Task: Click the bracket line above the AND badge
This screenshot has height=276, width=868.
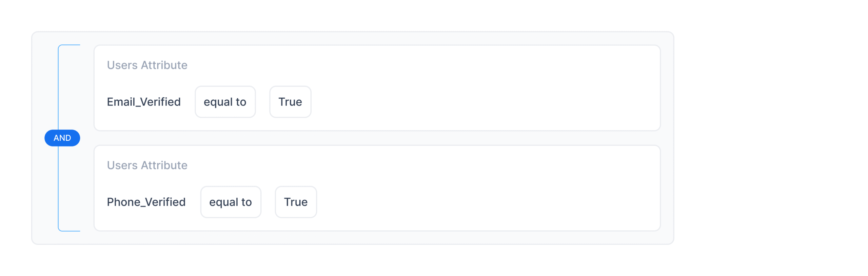Action: (58, 88)
